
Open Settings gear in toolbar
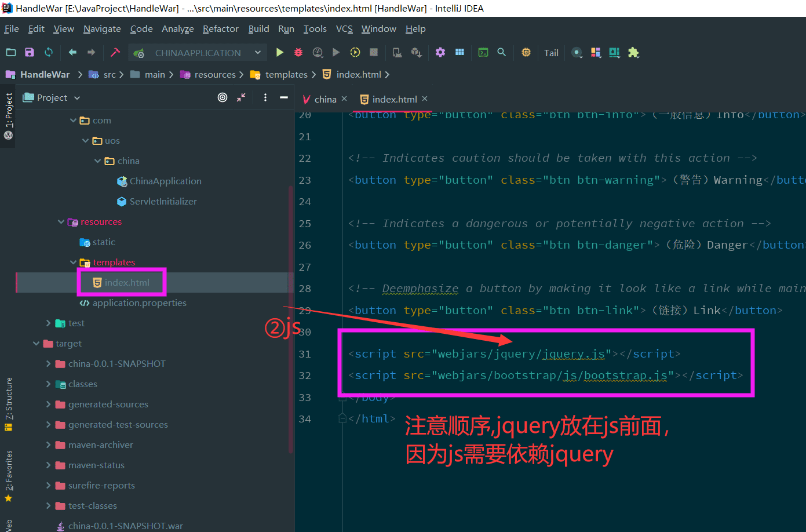pyautogui.click(x=440, y=52)
